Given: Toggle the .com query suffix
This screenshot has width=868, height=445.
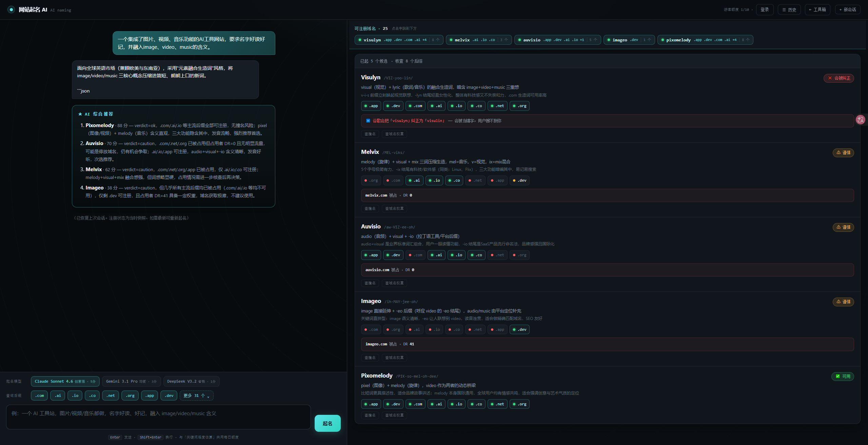Looking at the screenshot, I should point(40,396).
